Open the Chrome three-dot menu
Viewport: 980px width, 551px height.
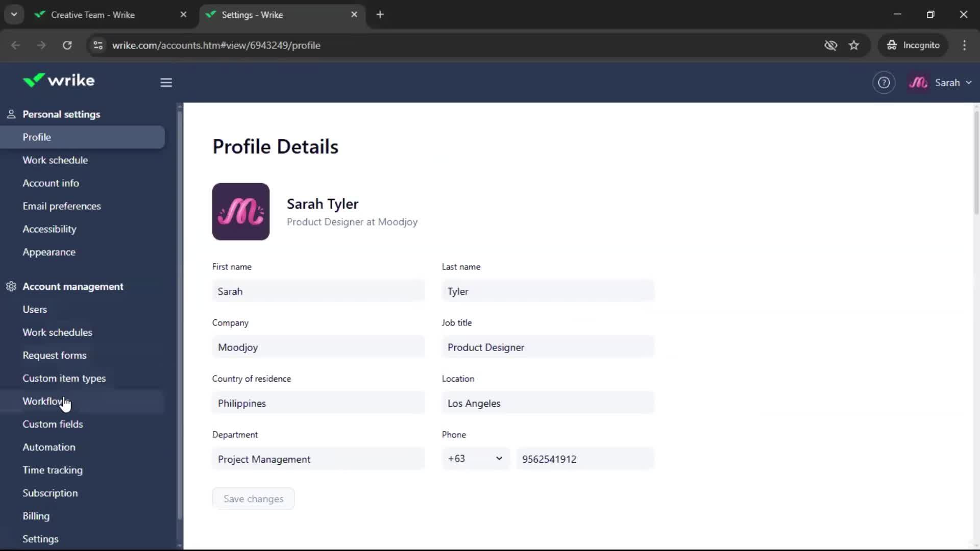coord(964,45)
